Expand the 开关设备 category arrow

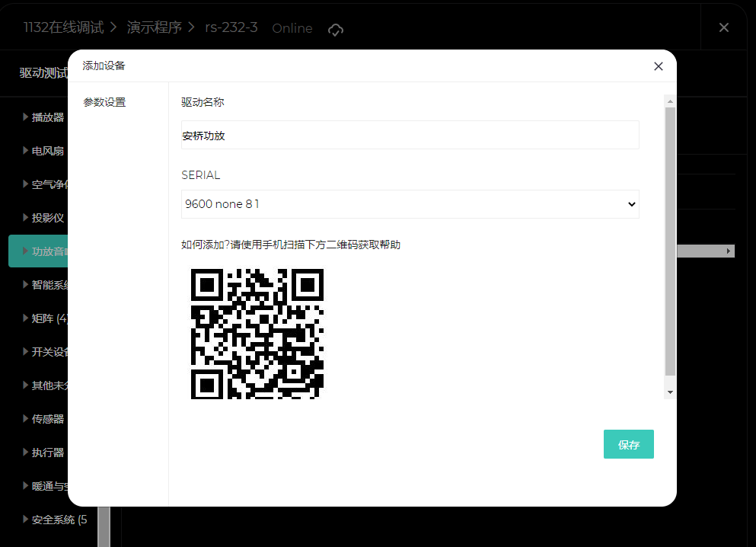pyautogui.click(x=26, y=352)
